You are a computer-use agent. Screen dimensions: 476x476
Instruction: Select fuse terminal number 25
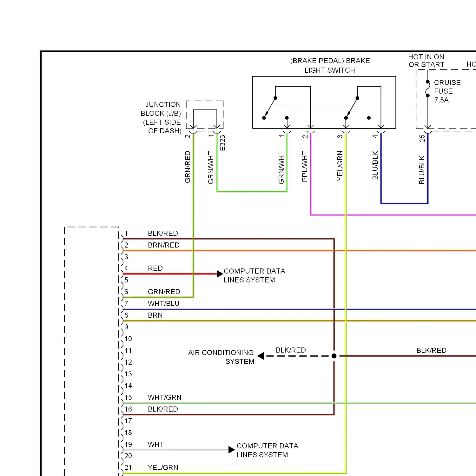tap(422, 138)
